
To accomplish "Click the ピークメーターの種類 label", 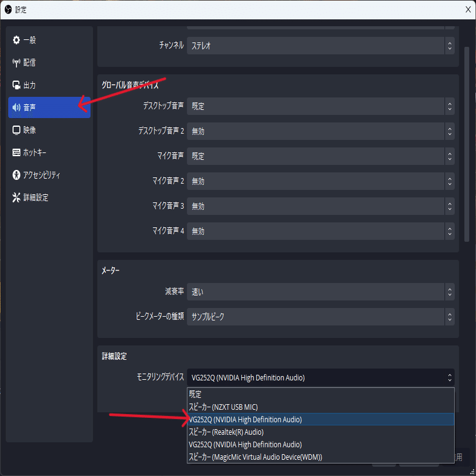I will (x=160, y=316).
